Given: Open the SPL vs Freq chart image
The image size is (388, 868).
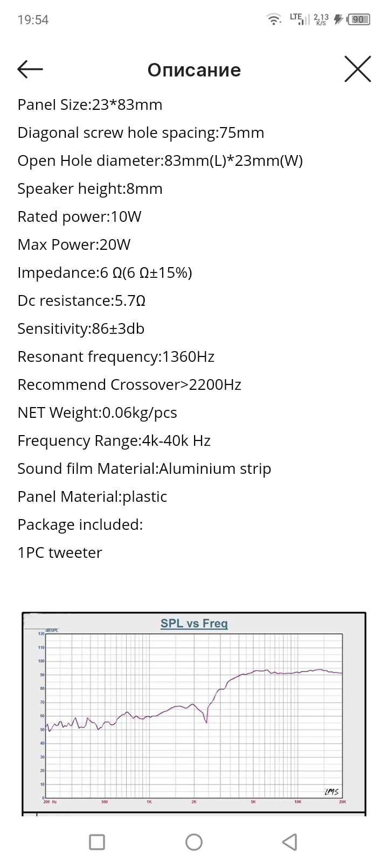Looking at the screenshot, I should 194,713.
